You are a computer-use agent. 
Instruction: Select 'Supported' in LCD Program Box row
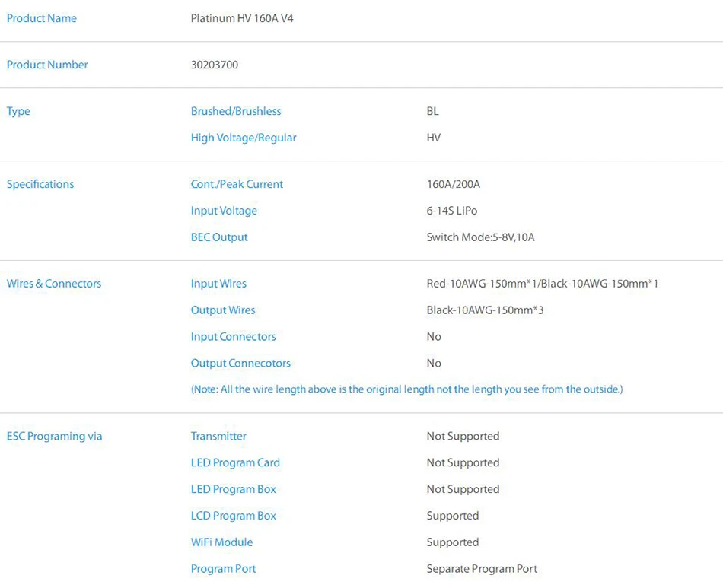[x=453, y=516]
